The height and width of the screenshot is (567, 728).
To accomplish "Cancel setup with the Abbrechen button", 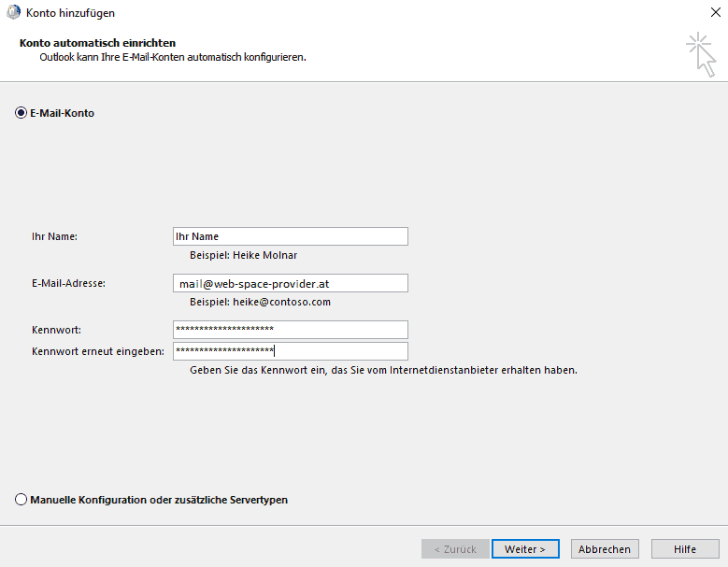I will [x=606, y=549].
